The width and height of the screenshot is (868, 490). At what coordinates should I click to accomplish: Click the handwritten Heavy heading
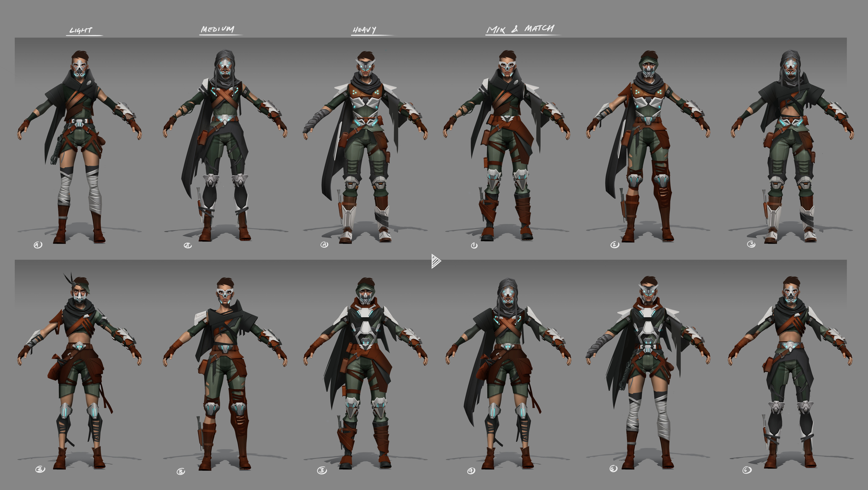click(365, 30)
